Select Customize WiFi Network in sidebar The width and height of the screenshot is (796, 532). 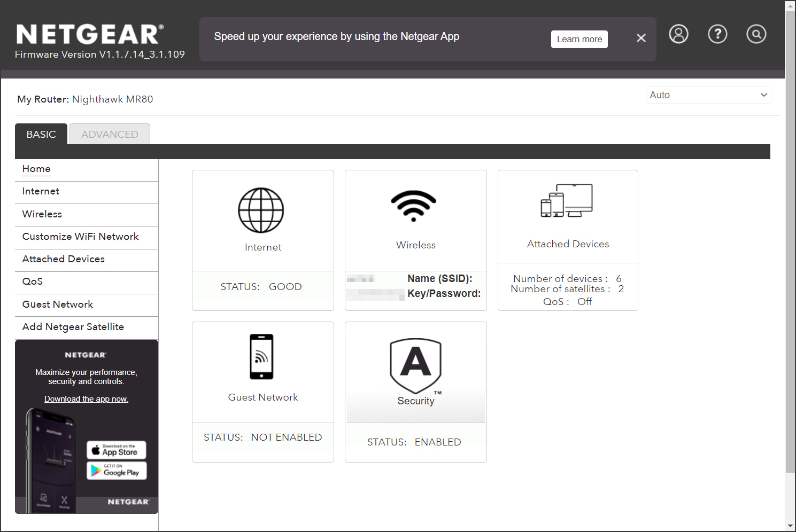click(x=80, y=237)
